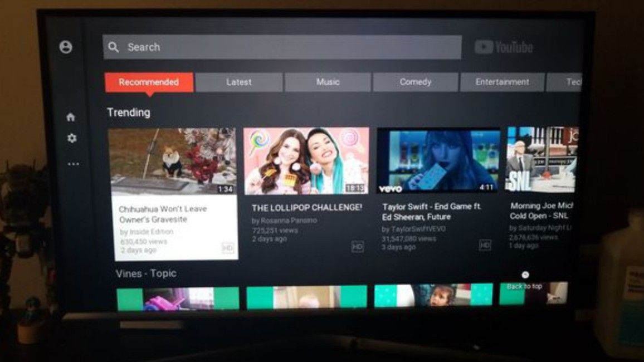The width and height of the screenshot is (644, 362).
Task: Open first Vines video with pink toy
Action: [178, 299]
